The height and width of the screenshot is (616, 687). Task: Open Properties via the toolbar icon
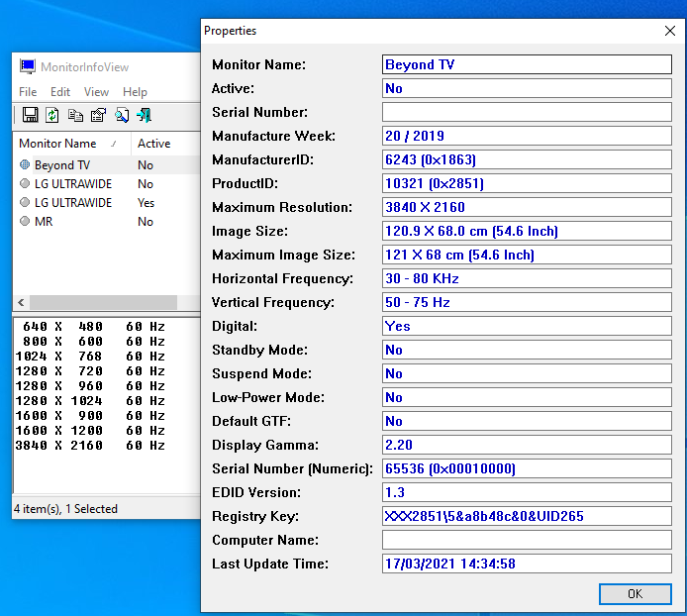[x=98, y=115]
